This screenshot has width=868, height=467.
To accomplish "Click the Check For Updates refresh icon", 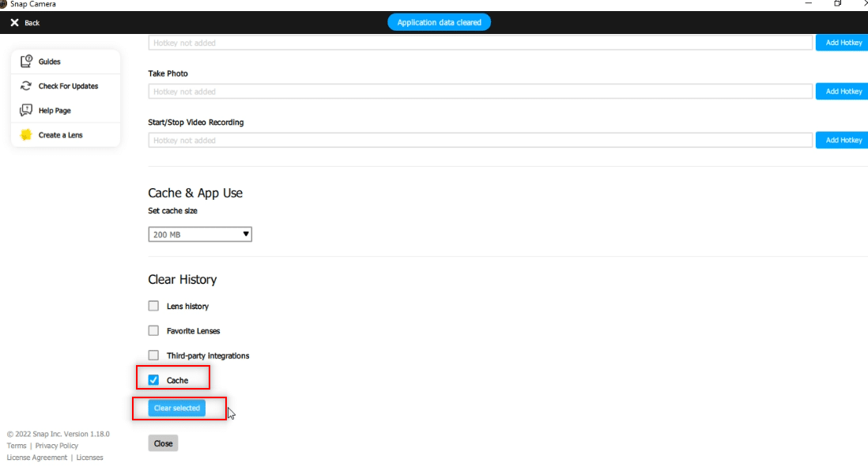I will (x=26, y=86).
